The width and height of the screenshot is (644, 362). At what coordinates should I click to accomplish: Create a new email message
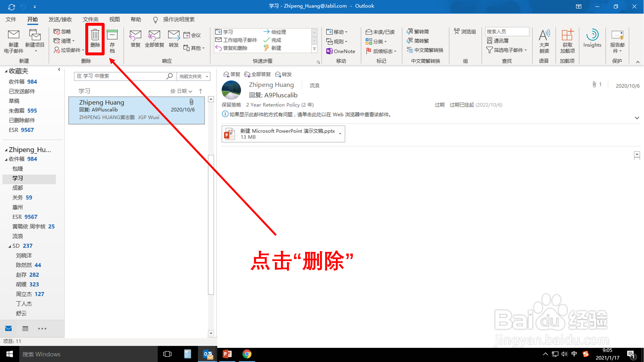pos(13,41)
